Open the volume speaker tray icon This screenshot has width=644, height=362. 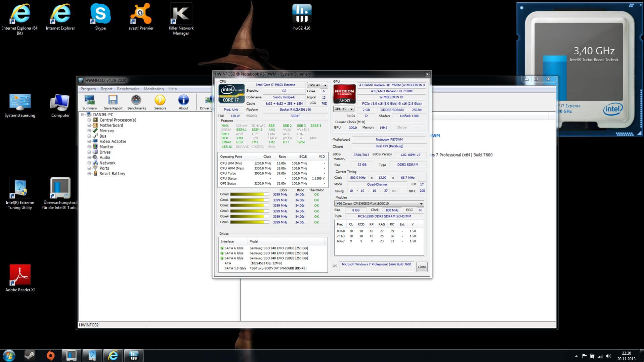609,356
